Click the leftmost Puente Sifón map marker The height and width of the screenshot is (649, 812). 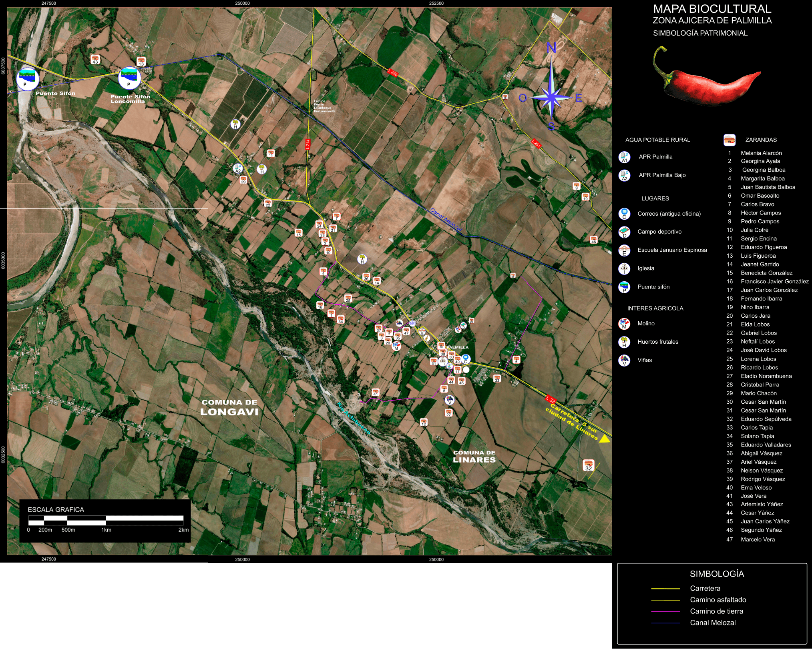(x=28, y=79)
